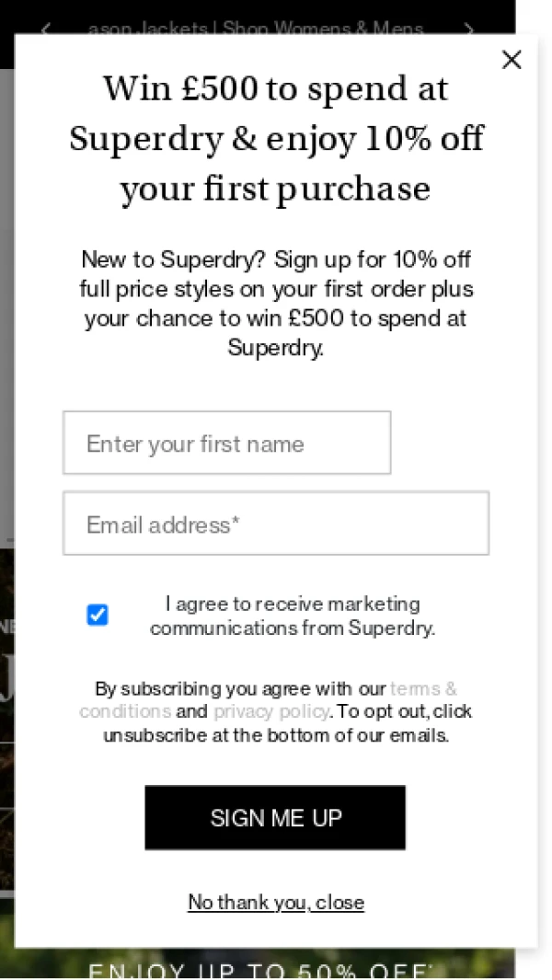Viewport: 552px width, 980px height.
Task: Dismiss via 'No thank you, close' link
Action: point(276,902)
